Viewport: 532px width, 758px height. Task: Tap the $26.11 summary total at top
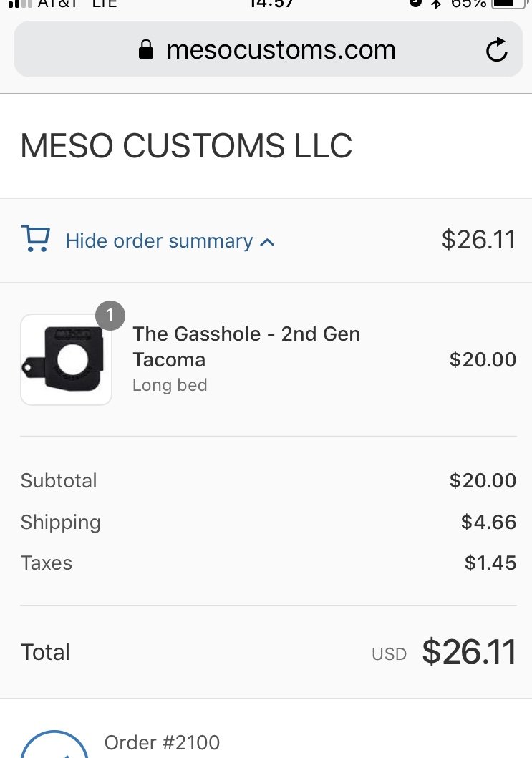[x=478, y=240]
